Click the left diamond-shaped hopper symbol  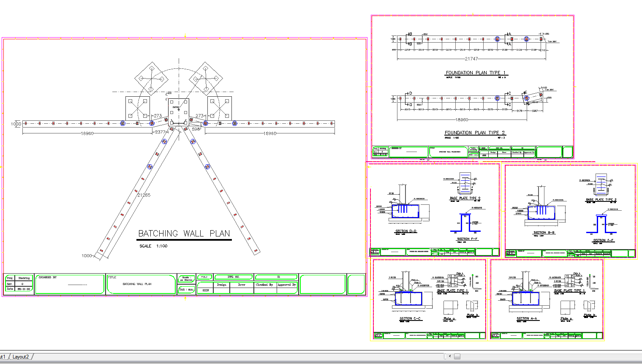pyautogui.click(x=151, y=79)
